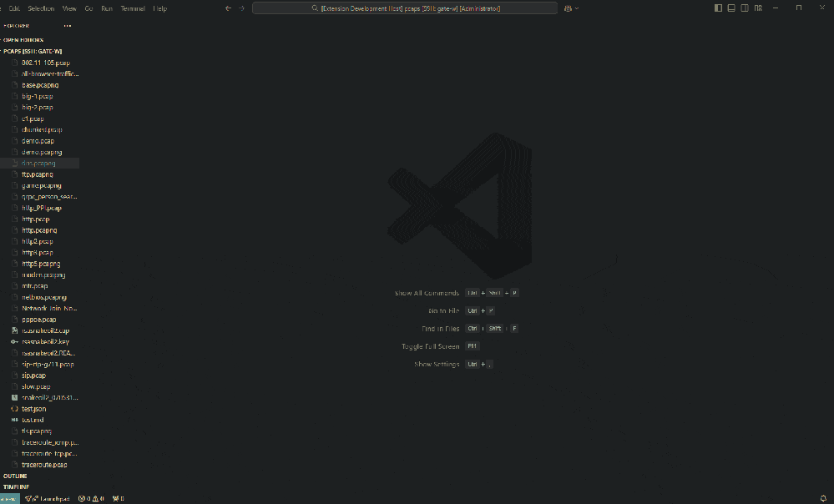Open file traceroute.pcap
834x504 pixels.
tap(44, 465)
